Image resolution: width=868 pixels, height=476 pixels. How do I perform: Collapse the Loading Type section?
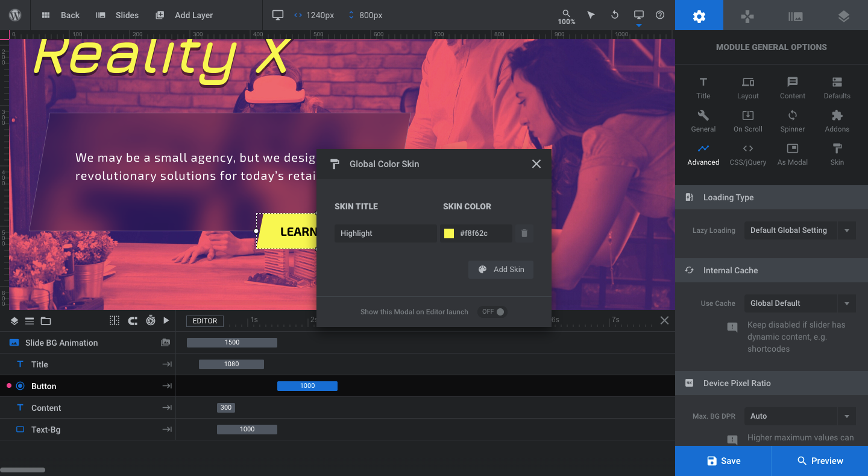tap(772, 197)
